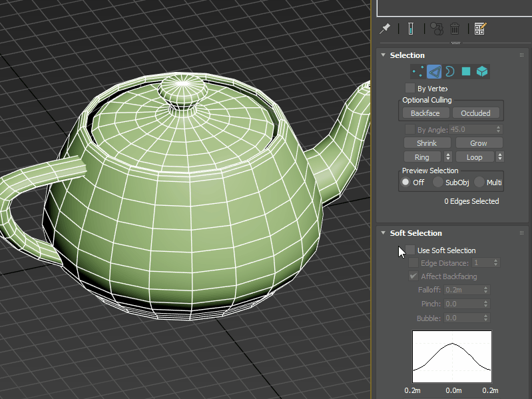Open Configure Modifier Sets icon

(x=480, y=29)
